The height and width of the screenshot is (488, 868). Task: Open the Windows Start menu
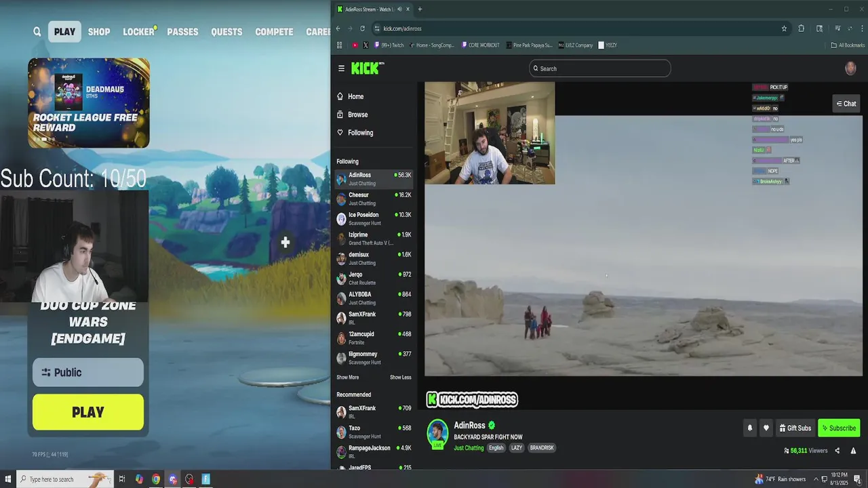click(7, 479)
